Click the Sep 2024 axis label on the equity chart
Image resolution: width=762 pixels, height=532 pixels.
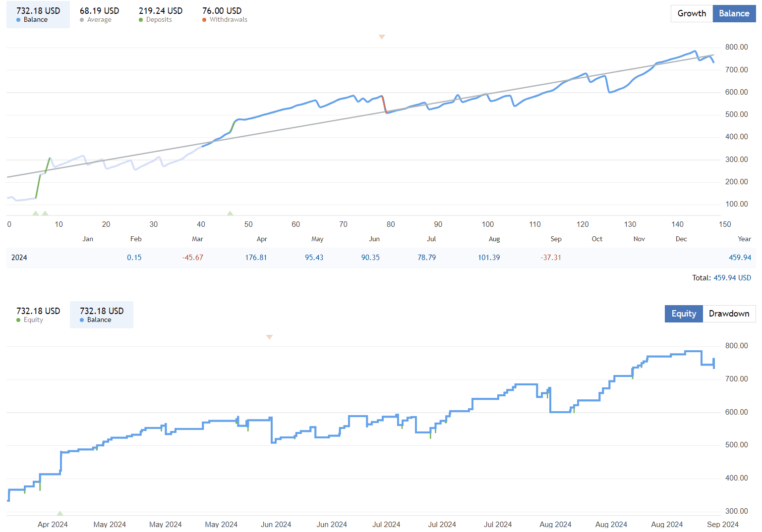723,524
